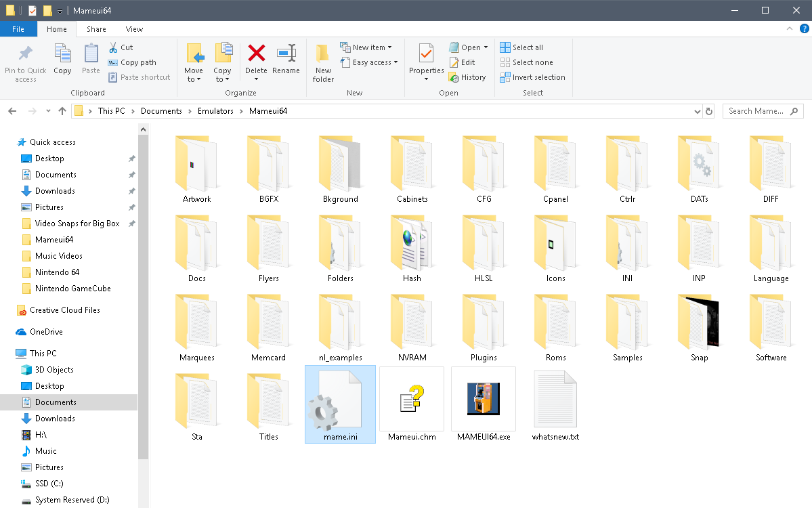The width and height of the screenshot is (812, 508).
Task: Open Video Snaps for Big Box
Action: 77,224
